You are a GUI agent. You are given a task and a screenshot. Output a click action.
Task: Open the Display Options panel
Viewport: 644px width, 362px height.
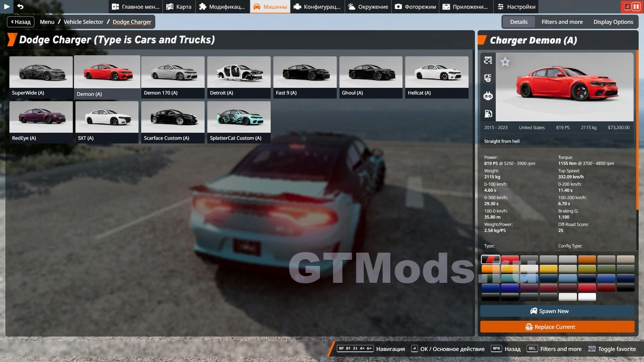coord(613,22)
